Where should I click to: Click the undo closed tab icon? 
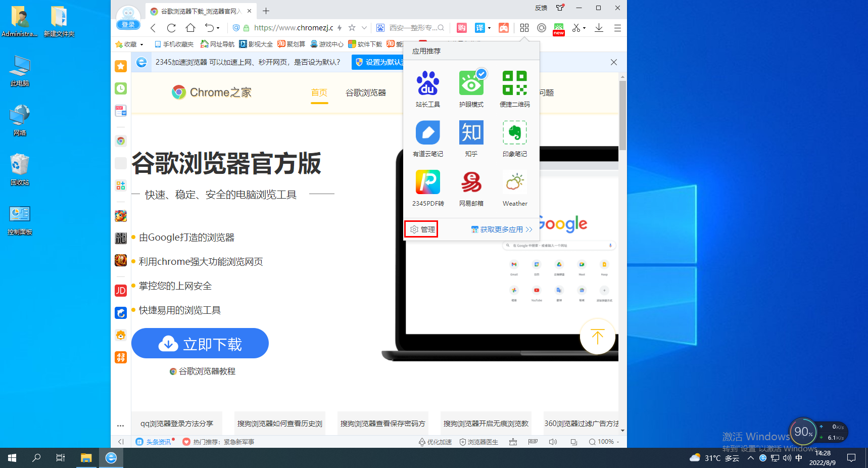tap(209, 28)
